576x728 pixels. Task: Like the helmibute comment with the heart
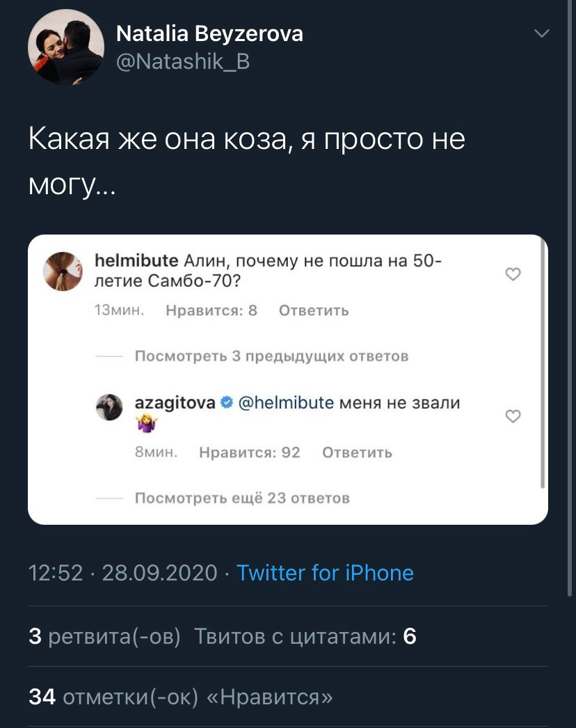click(x=513, y=275)
